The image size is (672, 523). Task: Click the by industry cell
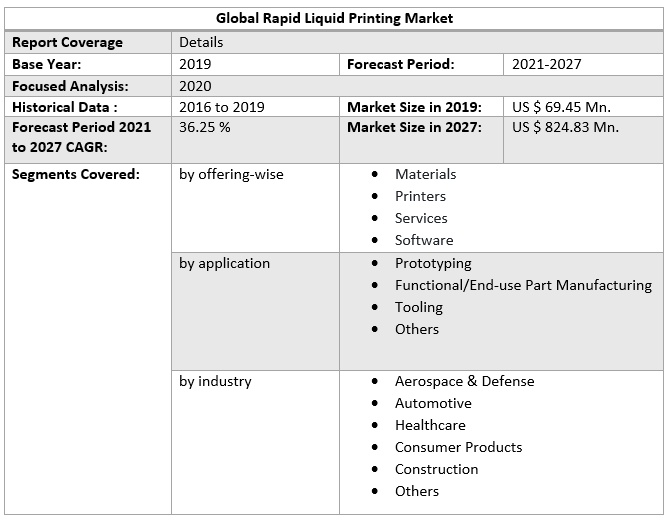click(215, 381)
